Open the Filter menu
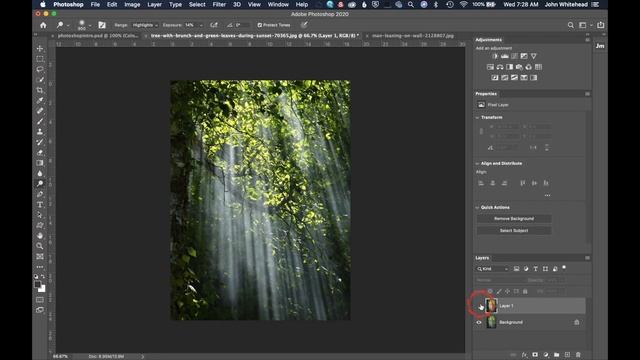The image size is (640, 360). 219,4
